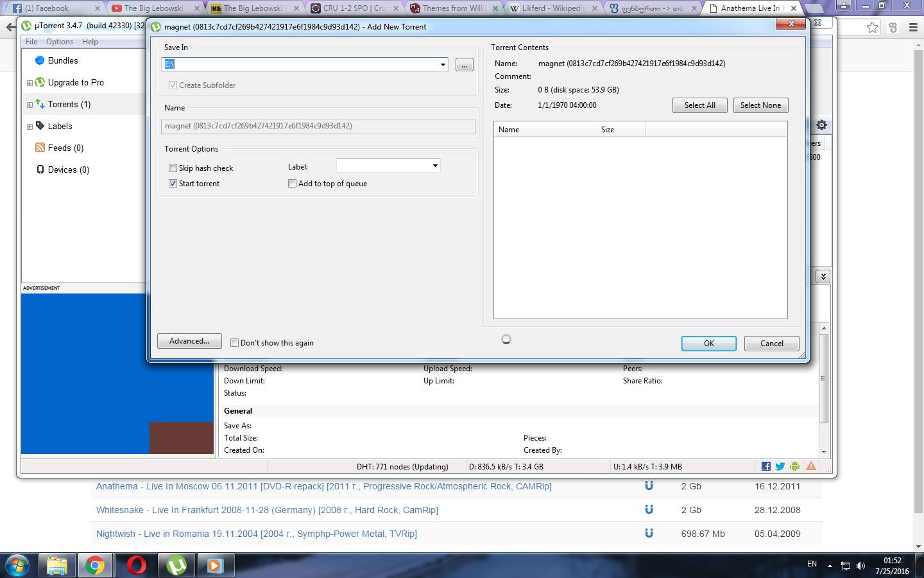Click the orange warning icon in status bar

(x=811, y=466)
